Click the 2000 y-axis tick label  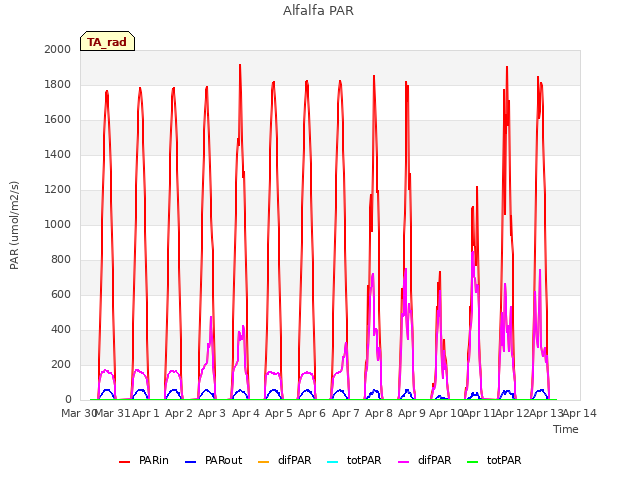[x=58, y=49]
